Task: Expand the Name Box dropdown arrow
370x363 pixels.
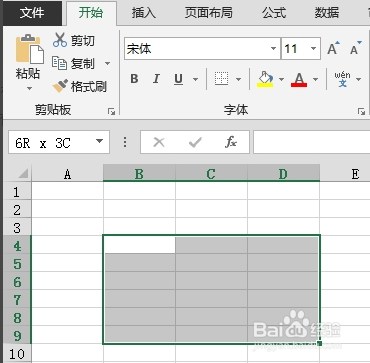Action: 99,141
